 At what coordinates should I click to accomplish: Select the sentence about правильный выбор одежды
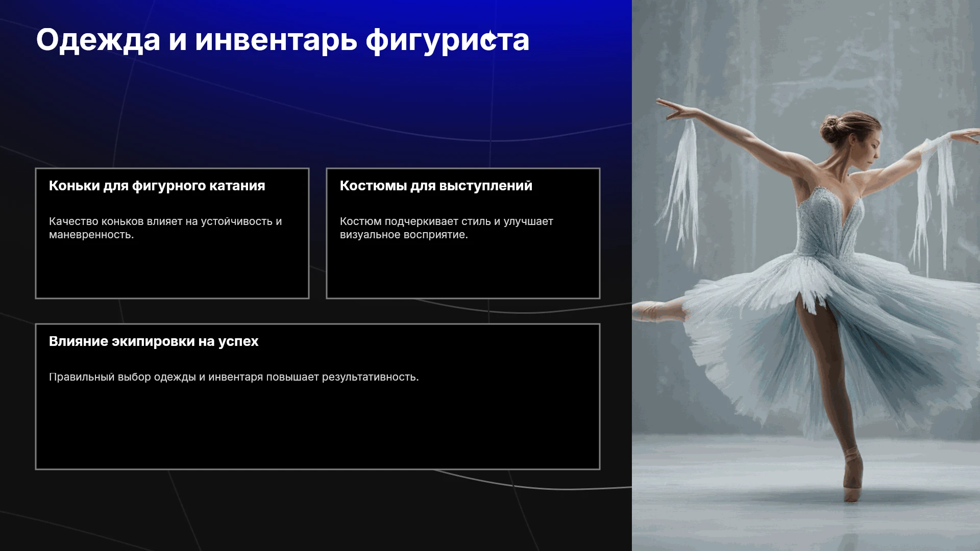pyautogui.click(x=234, y=377)
